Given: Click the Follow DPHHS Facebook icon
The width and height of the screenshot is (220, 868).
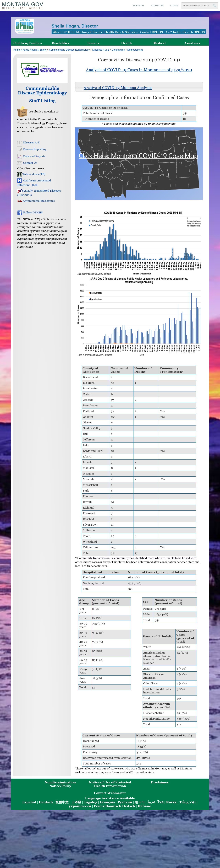Looking at the screenshot, I should tap(20, 213).
